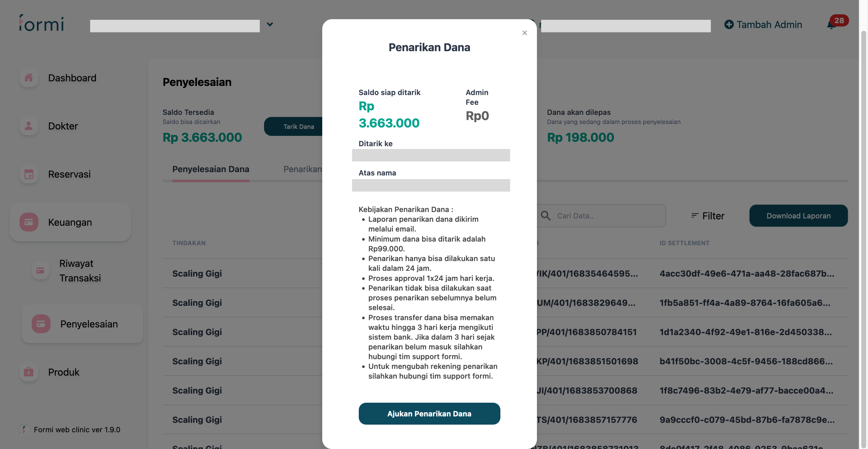Click the search magnifier icon
The image size is (868, 449).
pyautogui.click(x=545, y=216)
